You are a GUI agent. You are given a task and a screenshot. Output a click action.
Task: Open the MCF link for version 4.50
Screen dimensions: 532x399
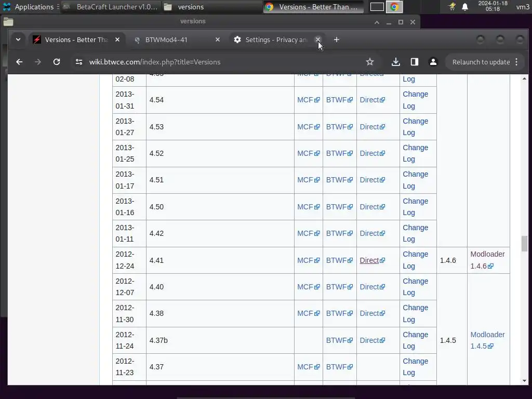pyautogui.click(x=309, y=207)
